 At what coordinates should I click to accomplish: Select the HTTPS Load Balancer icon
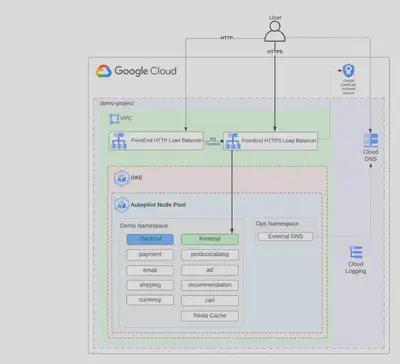point(233,141)
